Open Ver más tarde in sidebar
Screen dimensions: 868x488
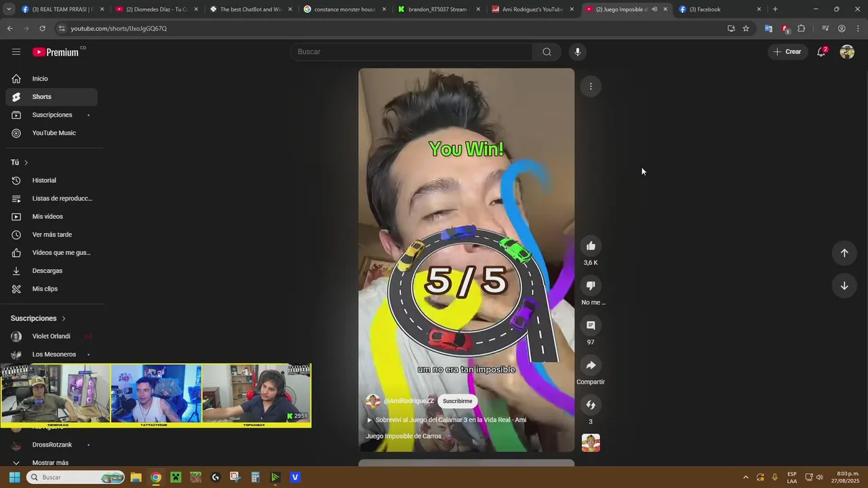point(52,235)
